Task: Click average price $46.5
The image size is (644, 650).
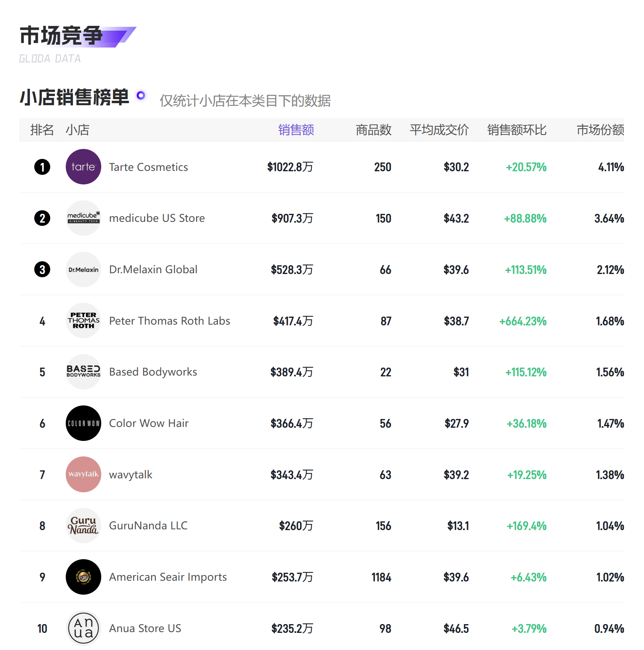Action: [x=456, y=628]
